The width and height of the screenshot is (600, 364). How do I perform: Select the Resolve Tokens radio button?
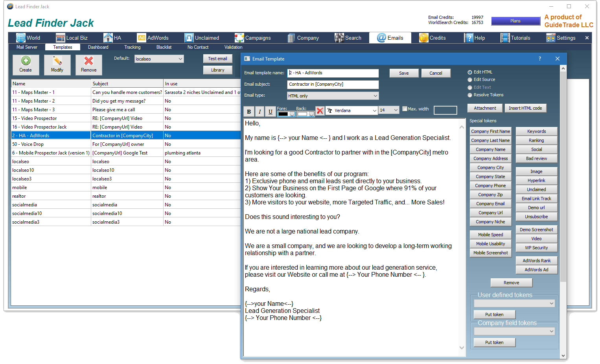point(470,95)
